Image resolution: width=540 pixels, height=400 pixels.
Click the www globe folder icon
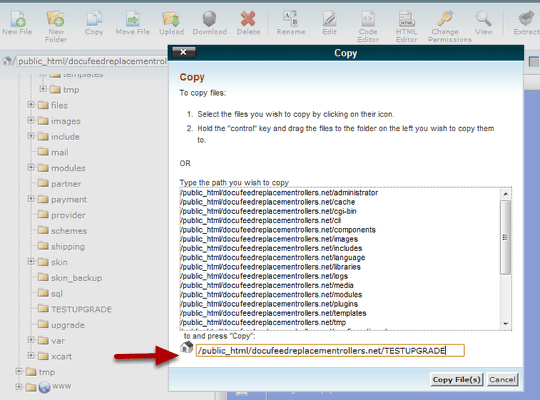coord(44,387)
